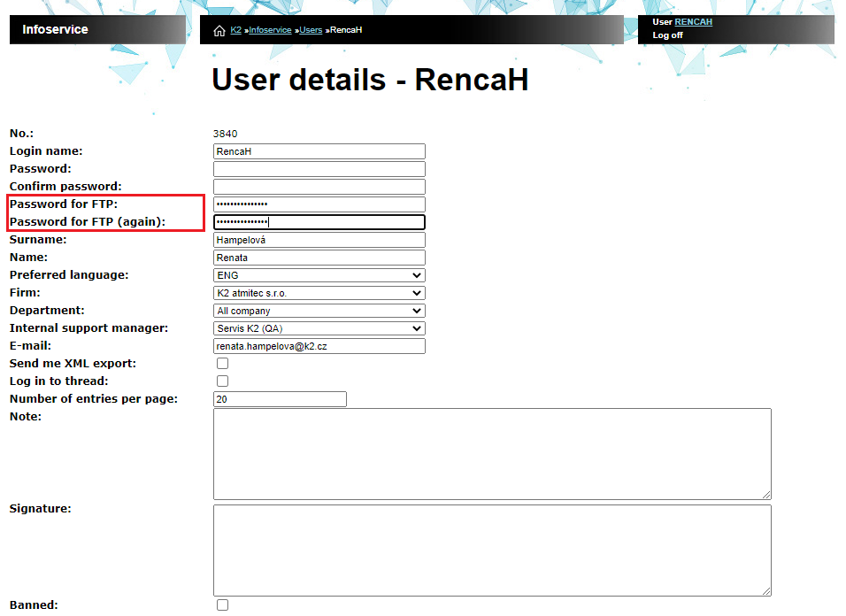
Task: Open the K2 breadcrumb link
Action: 235,30
